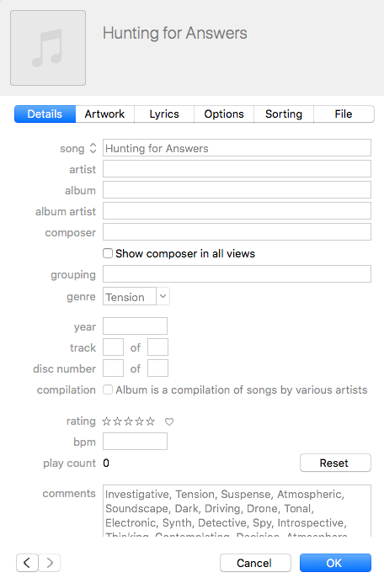Switch to the Artwork tab
This screenshot has height=588, width=384.
pos(104,114)
